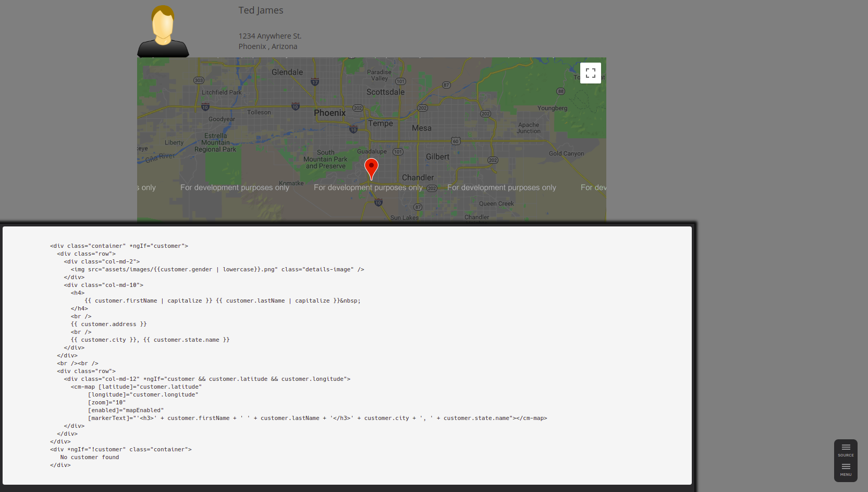Click the fullscreen icon on the map
This screenshot has width=868, height=492.
pos(591,73)
